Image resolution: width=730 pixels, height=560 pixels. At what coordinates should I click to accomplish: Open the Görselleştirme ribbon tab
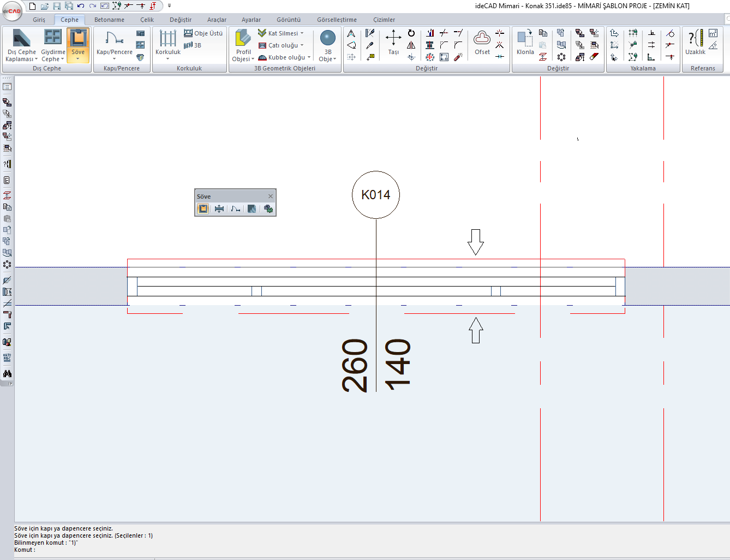(x=337, y=20)
